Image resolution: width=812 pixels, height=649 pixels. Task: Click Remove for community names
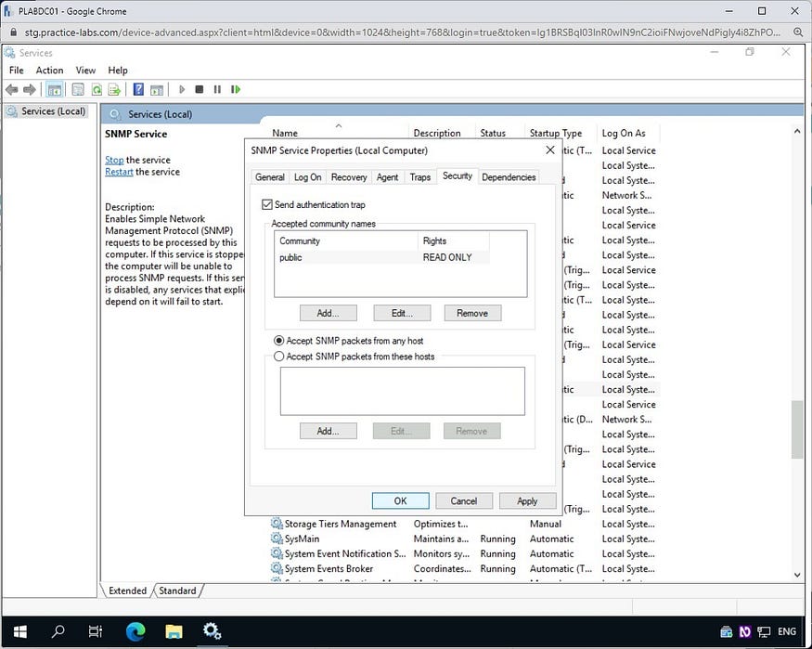pos(472,313)
